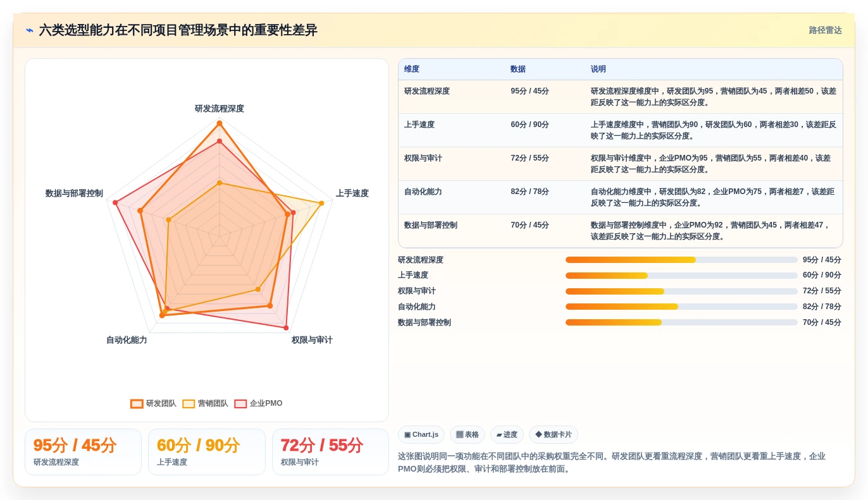The width and height of the screenshot is (868, 500).
Task: Click the 研发流程深度 progress bar
Action: tap(681, 260)
